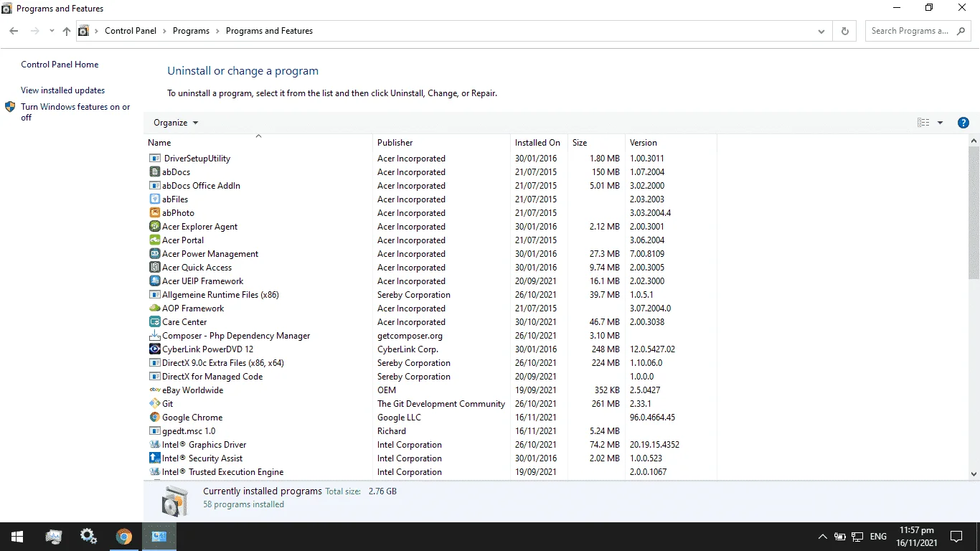
Task: Expand the address bar history dropdown
Action: point(821,31)
